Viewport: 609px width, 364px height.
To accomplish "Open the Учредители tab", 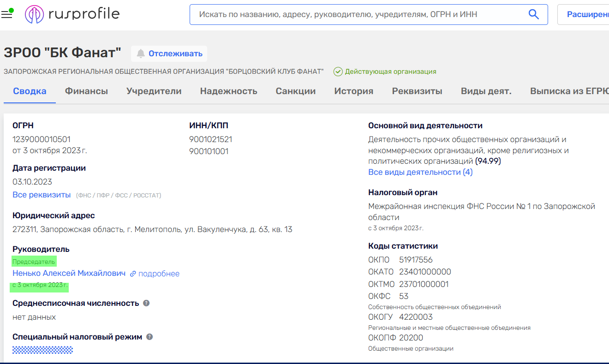I will click(154, 91).
